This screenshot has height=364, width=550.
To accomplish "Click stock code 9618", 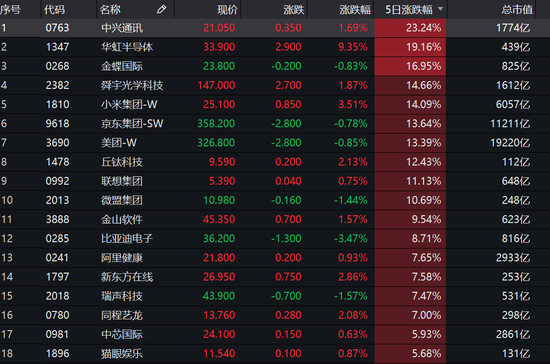I will pyautogui.click(x=58, y=124).
